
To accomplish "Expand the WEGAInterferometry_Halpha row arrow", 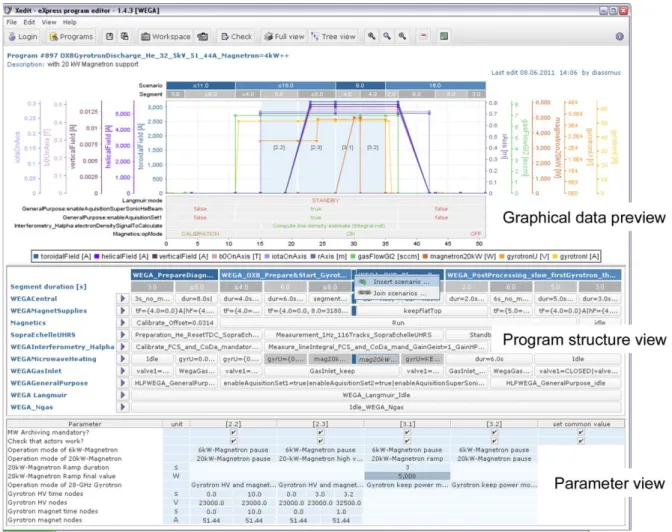I will coord(123,347).
